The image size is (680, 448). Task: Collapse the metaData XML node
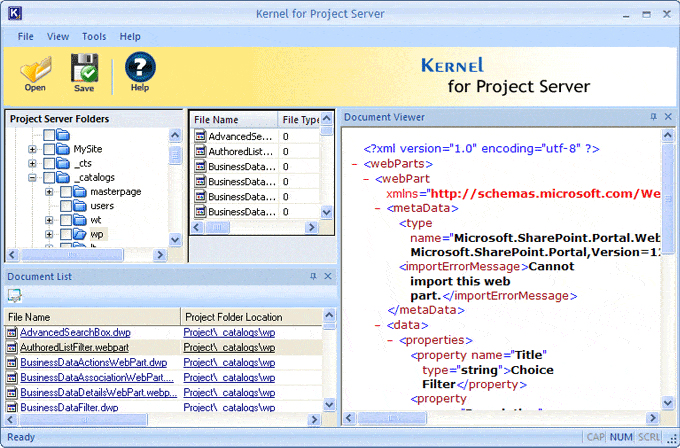[378, 209]
